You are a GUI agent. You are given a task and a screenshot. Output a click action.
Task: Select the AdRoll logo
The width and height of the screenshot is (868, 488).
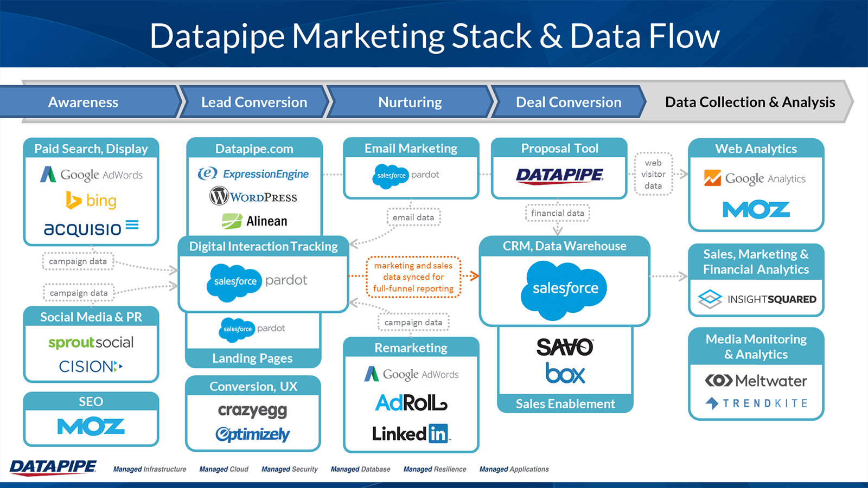pyautogui.click(x=411, y=403)
